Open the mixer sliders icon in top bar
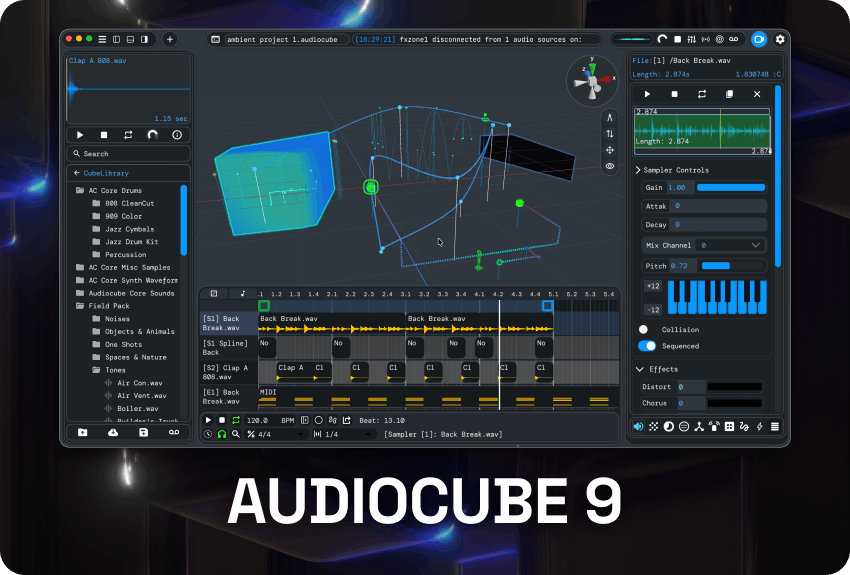This screenshot has height=575, width=850. [691, 39]
